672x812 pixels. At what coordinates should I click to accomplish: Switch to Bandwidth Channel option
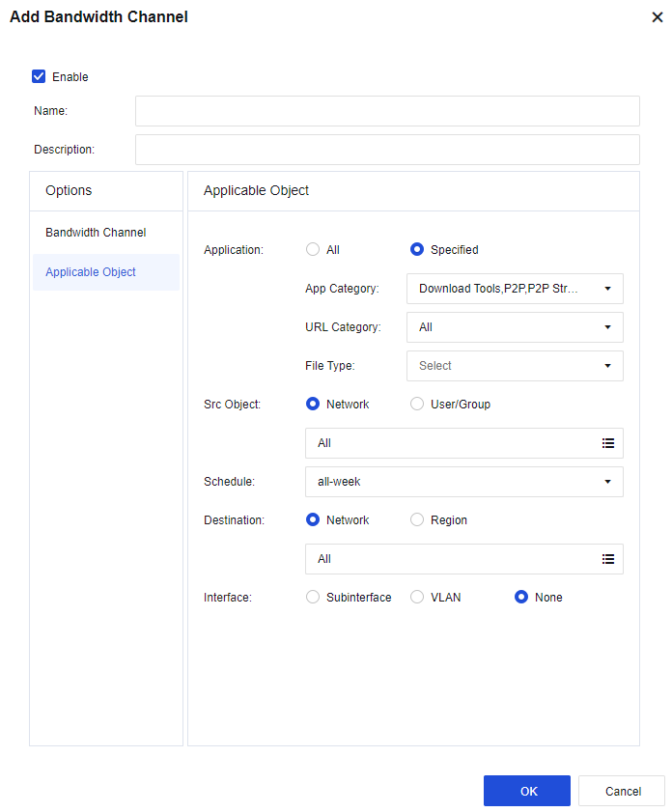click(x=96, y=233)
